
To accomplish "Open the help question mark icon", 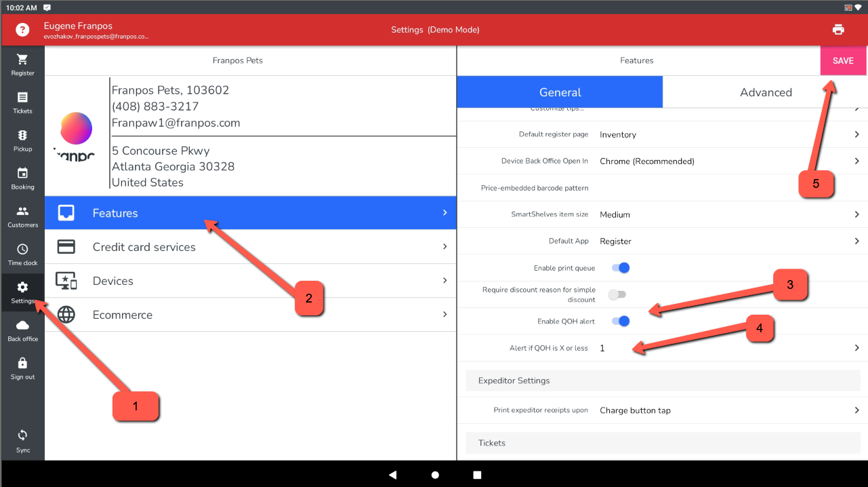I will coord(23,30).
